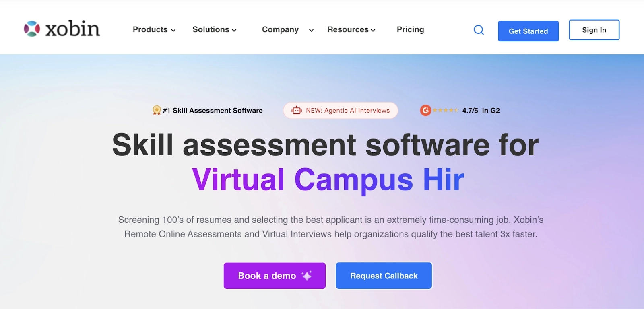Click the Request Callback button

(384, 276)
